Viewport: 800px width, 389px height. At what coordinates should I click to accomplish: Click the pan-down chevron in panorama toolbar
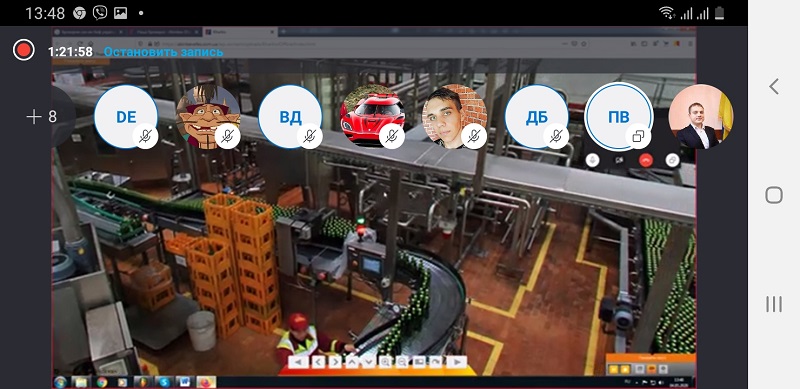(368, 362)
